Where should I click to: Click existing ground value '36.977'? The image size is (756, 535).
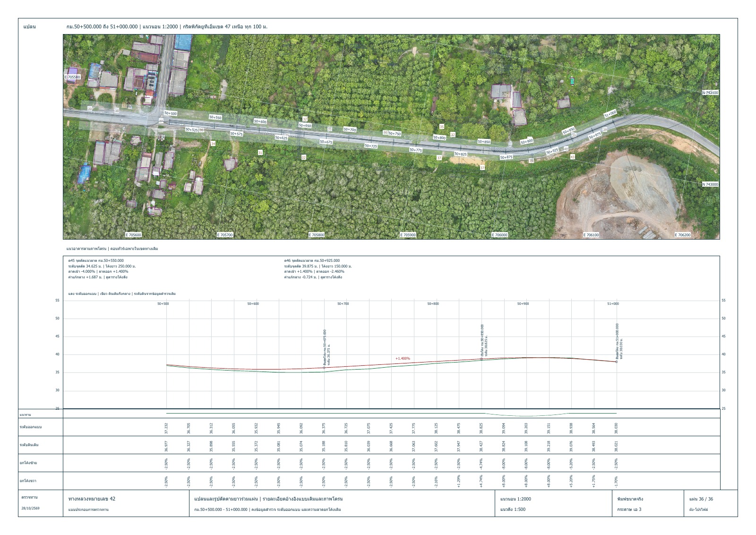pyautogui.click(x=166, y=447)
